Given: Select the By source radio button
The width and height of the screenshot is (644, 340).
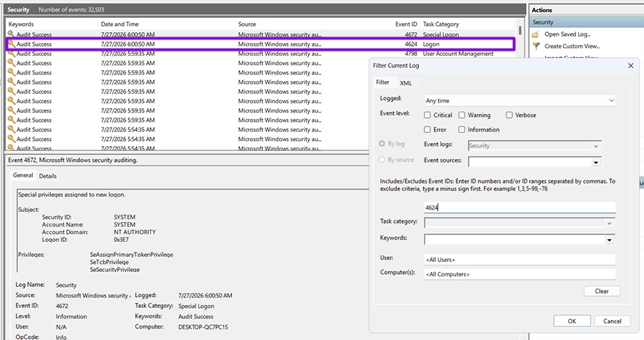Looking at the screenshot, I should (x=382, y=160).
